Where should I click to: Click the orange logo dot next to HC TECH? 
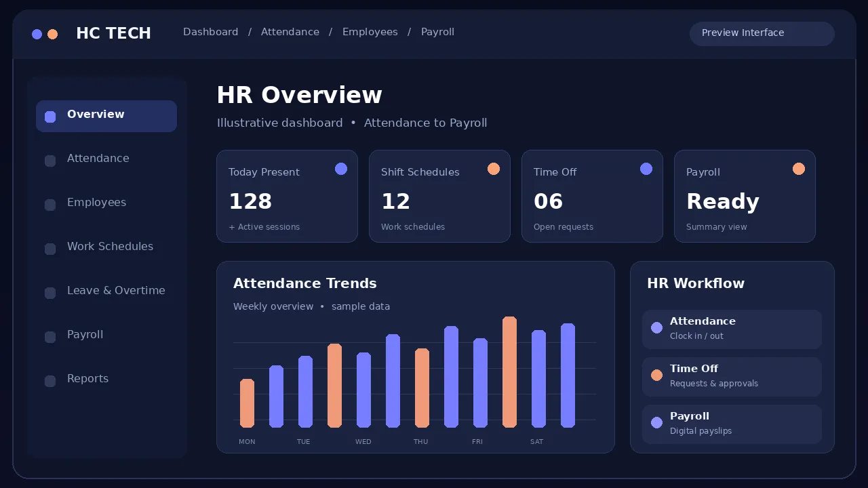coord(53,35)
